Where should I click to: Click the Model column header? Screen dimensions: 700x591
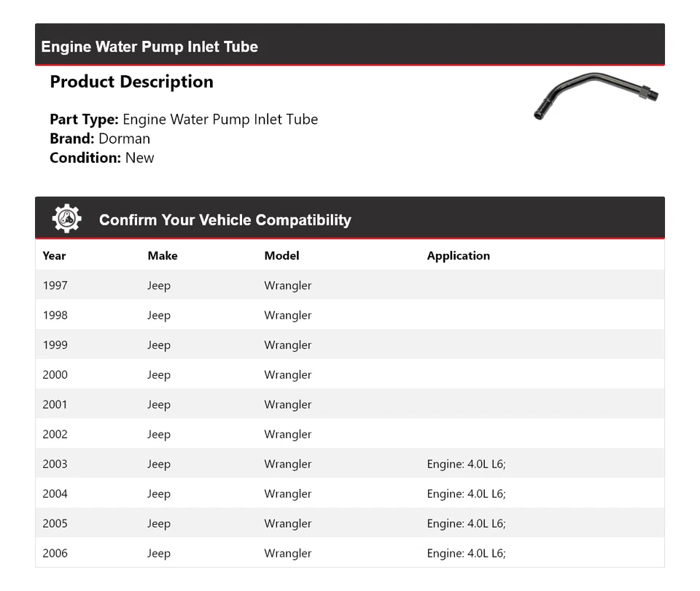[281, 255]
